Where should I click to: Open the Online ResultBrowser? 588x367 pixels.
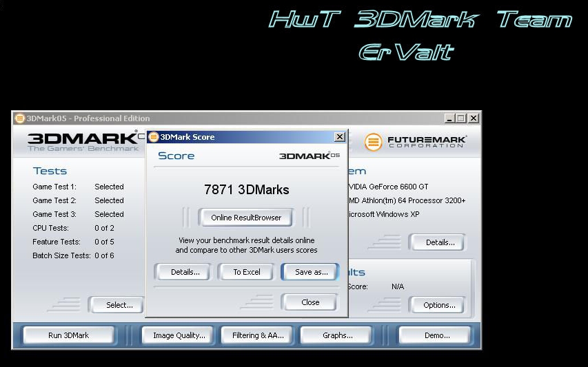246,218
